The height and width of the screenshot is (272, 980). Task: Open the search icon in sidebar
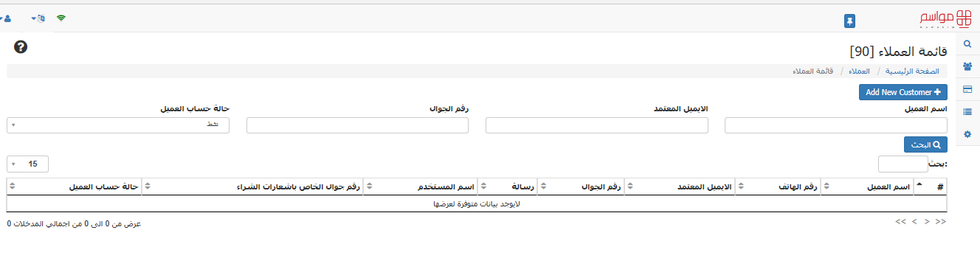point(967,43)
